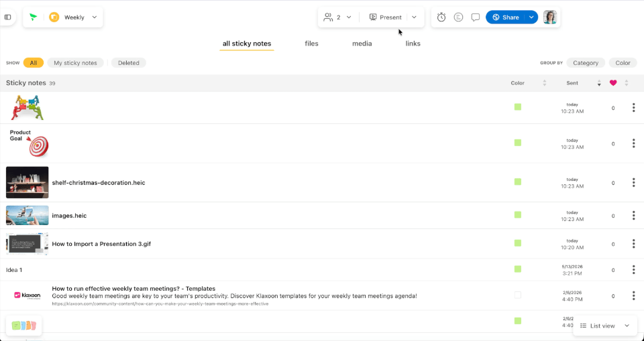Open the Product Goal target thumbnail

28,143
